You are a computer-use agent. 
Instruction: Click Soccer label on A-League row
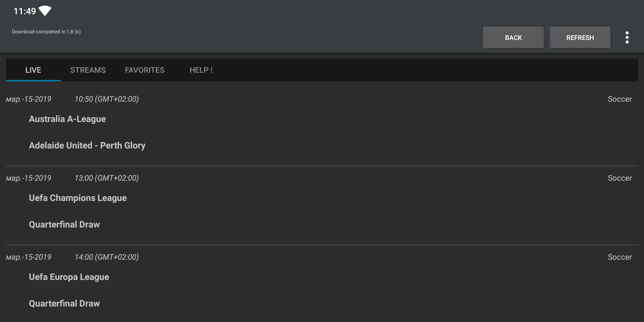[x=620, y=99]
